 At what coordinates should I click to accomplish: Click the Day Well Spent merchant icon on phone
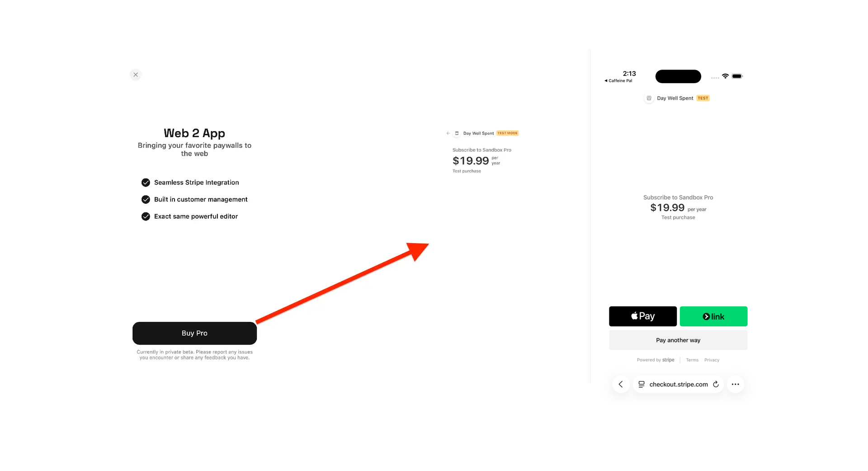[649, 98]
